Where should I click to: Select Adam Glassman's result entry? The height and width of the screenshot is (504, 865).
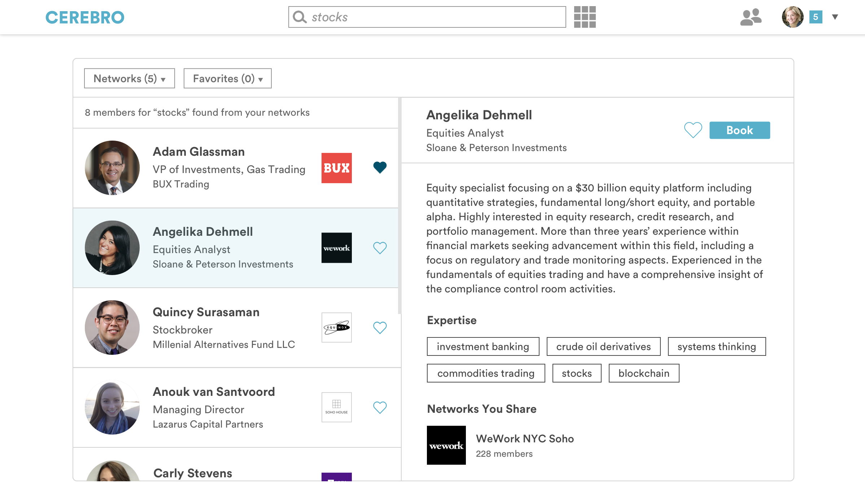198,152
